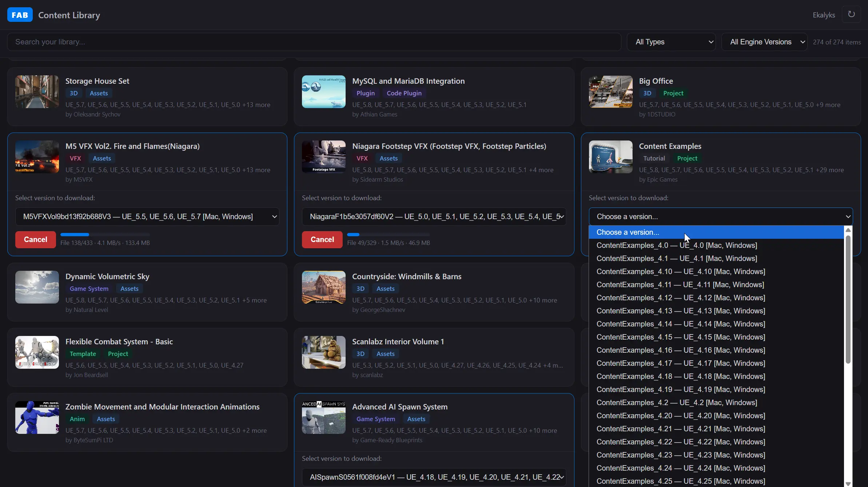Click the Storage House Set title
Image resolution: width=868 pixels, height=487 pixels.
click(97, 81)
